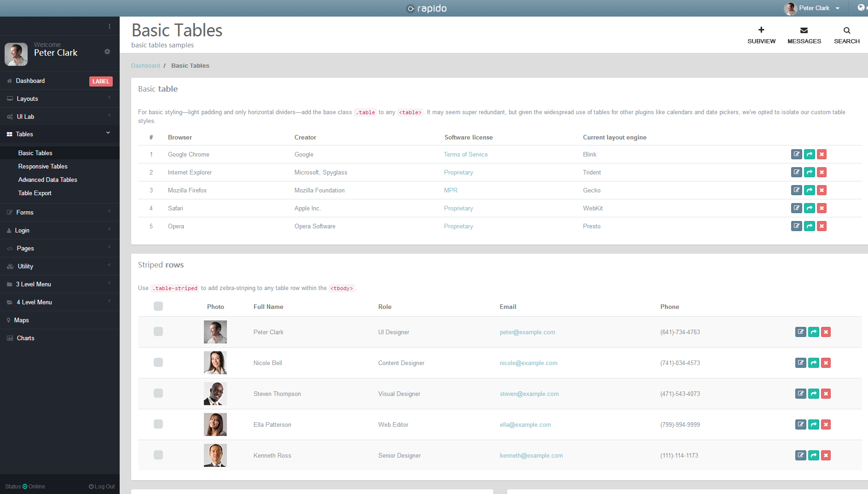Open Dashboard in the sidebar

[30, 81]
